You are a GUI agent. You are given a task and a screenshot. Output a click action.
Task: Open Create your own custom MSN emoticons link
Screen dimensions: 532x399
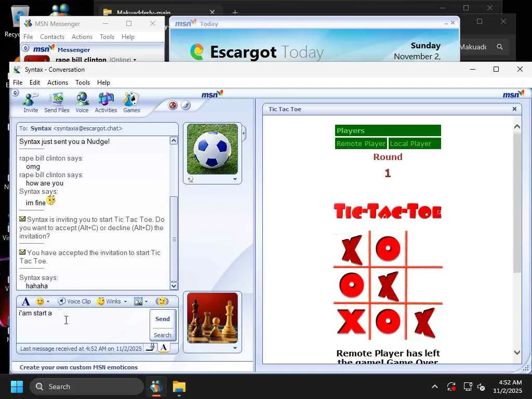[79, 367]
